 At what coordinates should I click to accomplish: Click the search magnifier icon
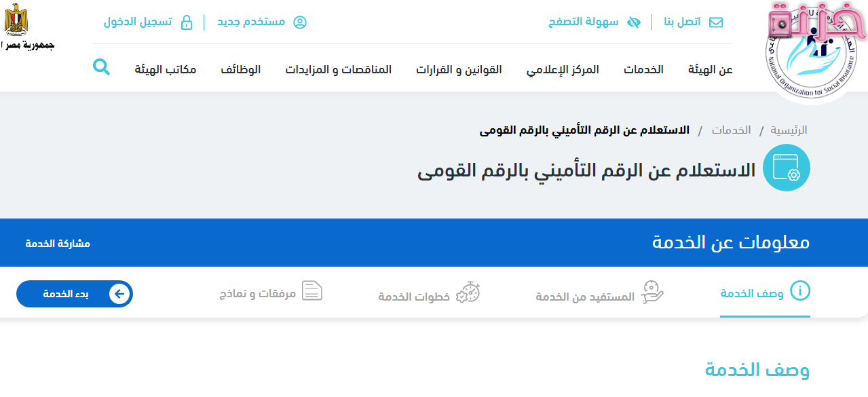click(x=102, y=67)
